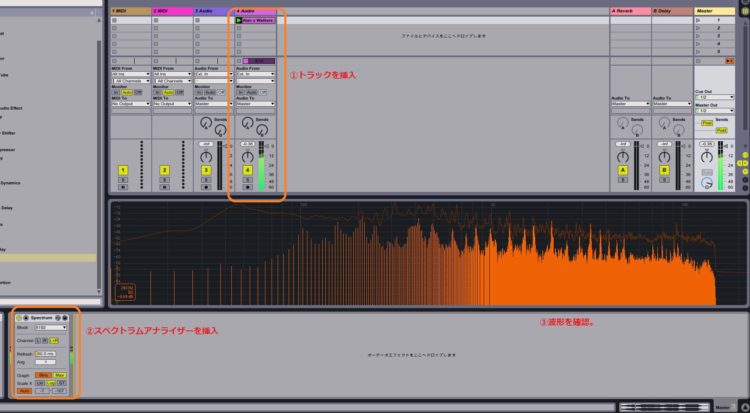The width and height of the screenshot is (750, 413).
Task: Select the 2 MIDI track header
Action: [172, 11]
